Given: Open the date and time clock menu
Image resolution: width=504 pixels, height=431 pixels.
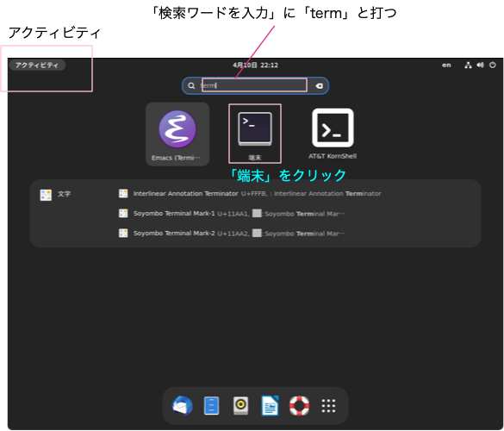Looking at the screenshot, I should [256, 66].
